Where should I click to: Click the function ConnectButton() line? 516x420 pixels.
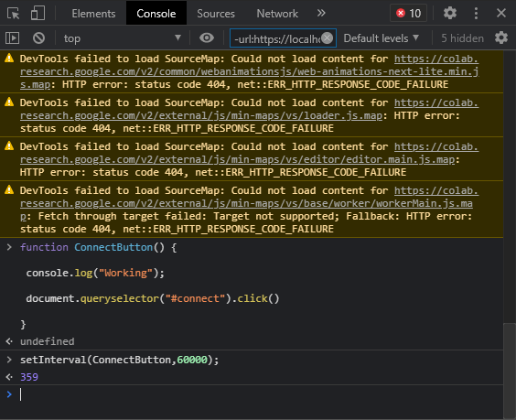99,247
